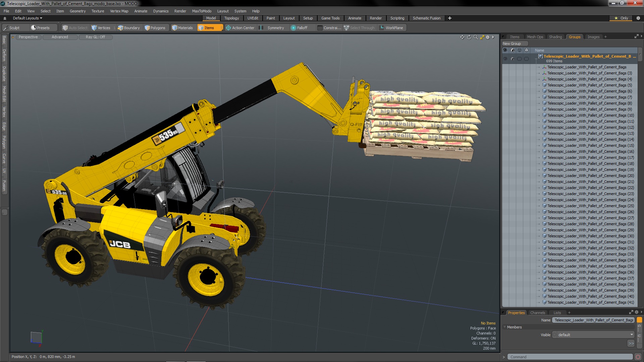Select Telescopic_Loader_With_Pallet_of_Cement_Bags (20) item
This screenshot has width=644, height=362.
(590, 176)
